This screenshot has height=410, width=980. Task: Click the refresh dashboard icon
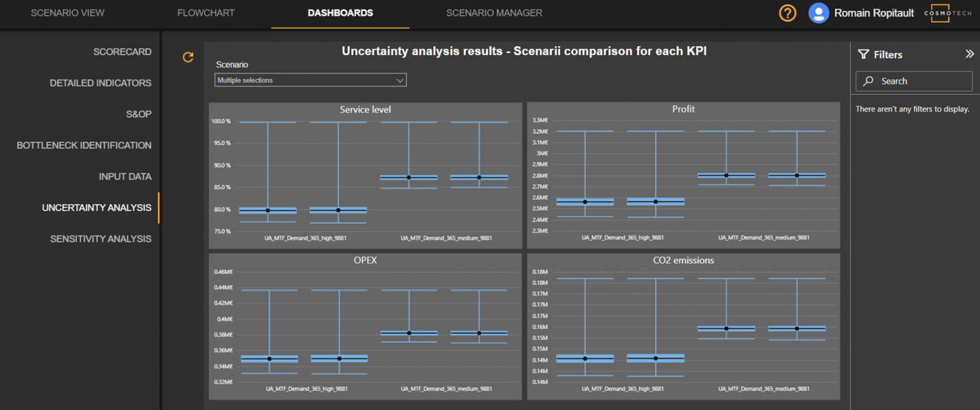point(189,58)
